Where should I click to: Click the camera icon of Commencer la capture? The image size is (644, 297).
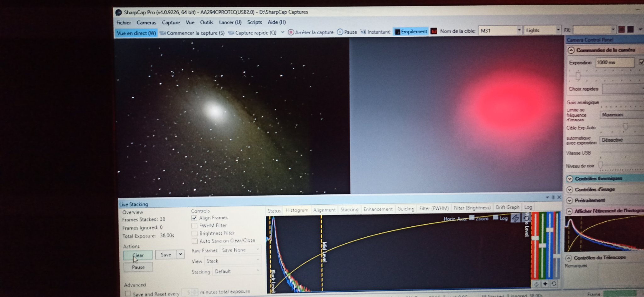[x=163, y=33]
